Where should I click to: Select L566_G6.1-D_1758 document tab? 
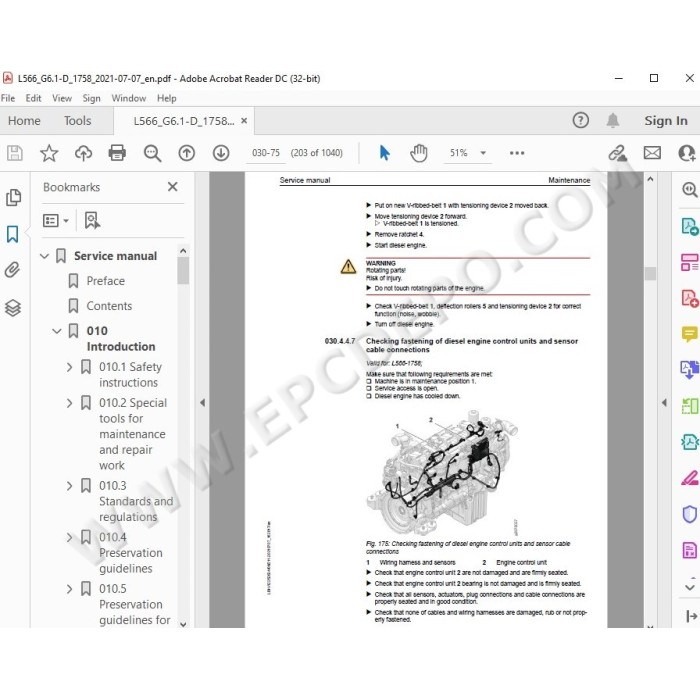point(183,121)
